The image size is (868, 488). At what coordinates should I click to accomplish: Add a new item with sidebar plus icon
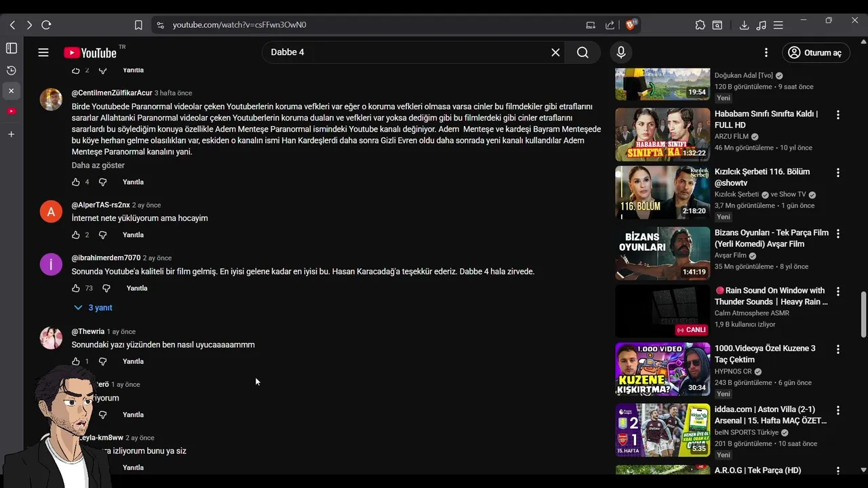click(x=12, y=134)
